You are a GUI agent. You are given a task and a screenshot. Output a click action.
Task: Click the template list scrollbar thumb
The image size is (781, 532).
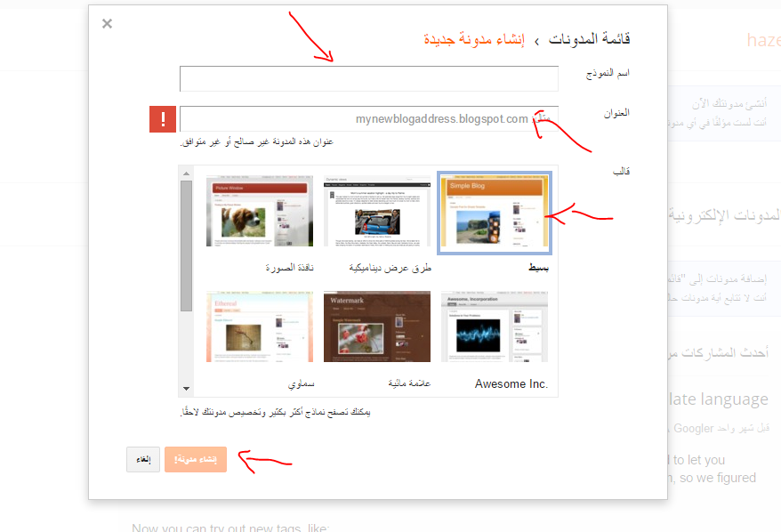pyautogui.click(x=186, y=246)
